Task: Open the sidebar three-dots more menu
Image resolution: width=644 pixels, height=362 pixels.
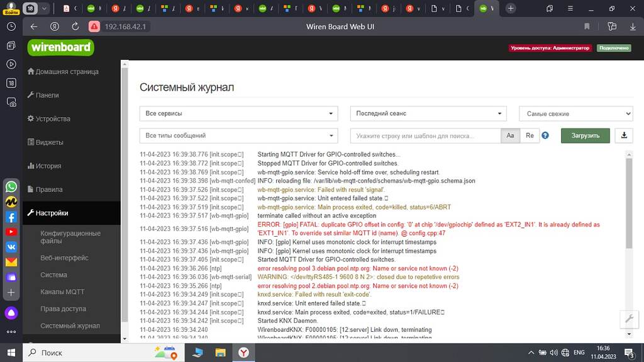Action: coord(11,332)
